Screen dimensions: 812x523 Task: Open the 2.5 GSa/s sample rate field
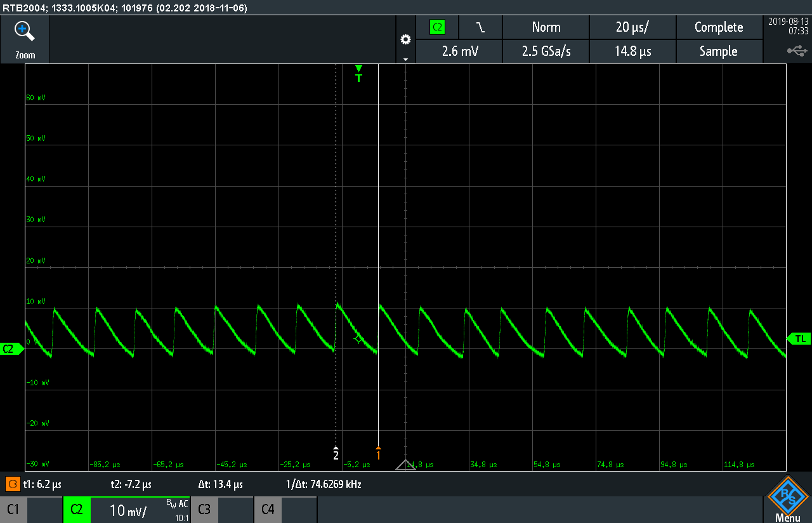tap(546, 51)
